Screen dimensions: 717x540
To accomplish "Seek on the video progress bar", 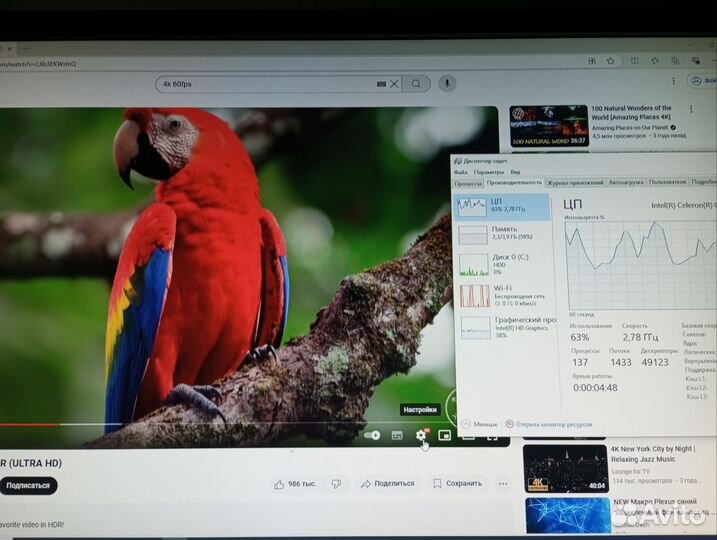I will click(200, 424).
